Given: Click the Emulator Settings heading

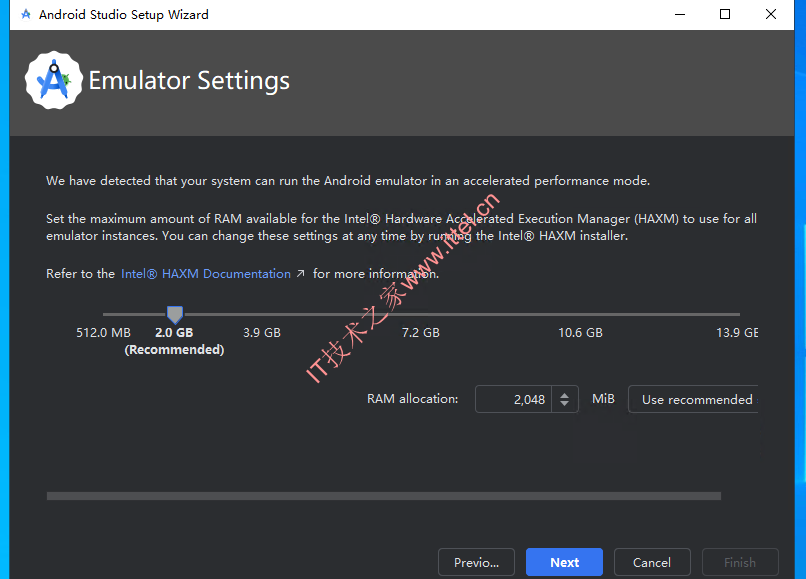Looking at the screenshot, I should tap(189, 81).
